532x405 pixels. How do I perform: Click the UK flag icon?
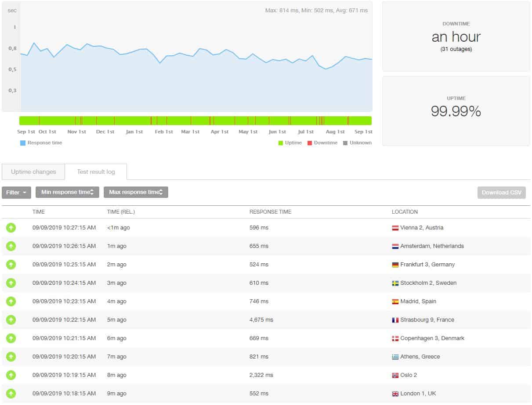tap(395, 394)
